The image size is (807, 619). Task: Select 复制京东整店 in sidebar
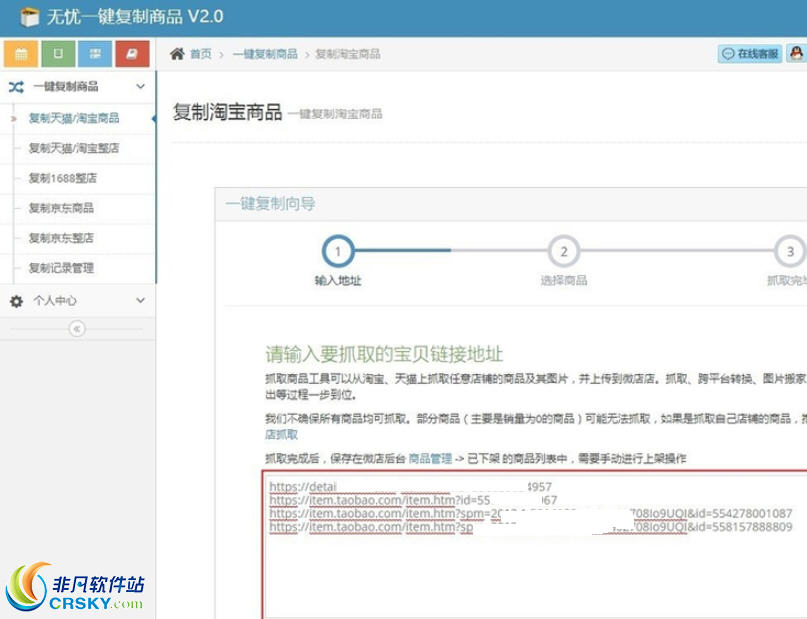61,238
